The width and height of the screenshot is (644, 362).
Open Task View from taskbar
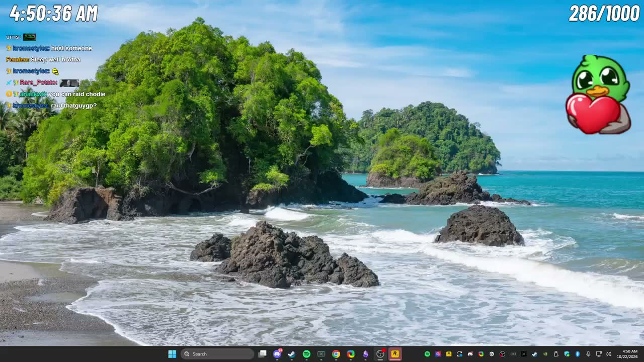point(262,354)
